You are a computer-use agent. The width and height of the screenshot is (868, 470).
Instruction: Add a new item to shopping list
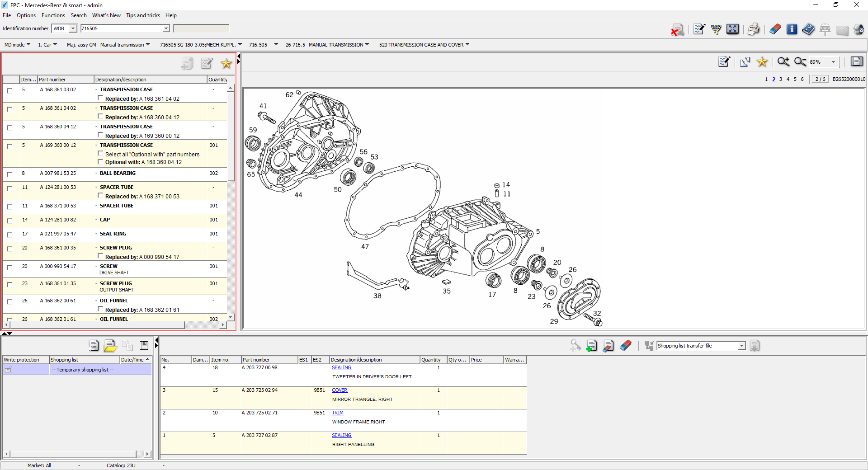coord(591,346)
